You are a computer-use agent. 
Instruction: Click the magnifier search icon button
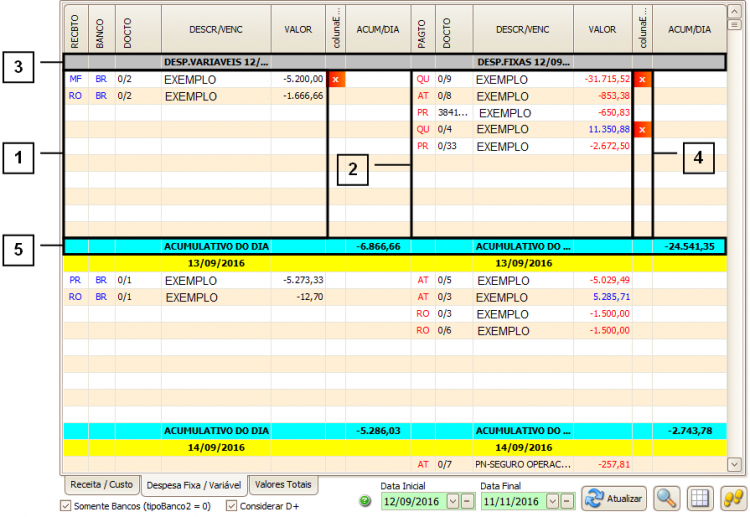[664, 499]
